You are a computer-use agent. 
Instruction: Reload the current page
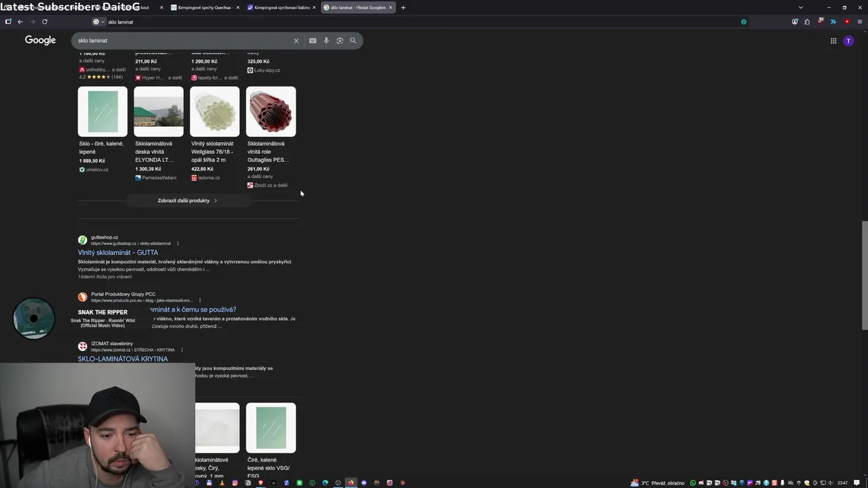pos(45,22)
